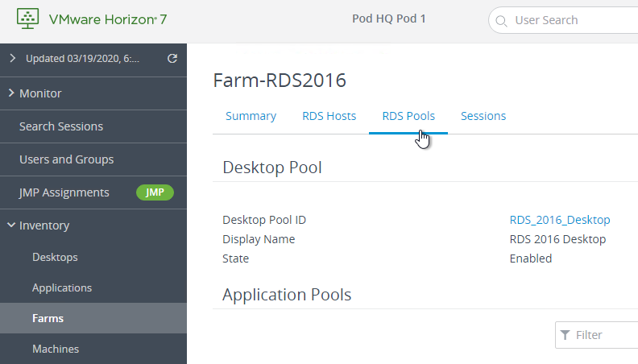The height and width of the screenshot is (364, 638).
Task: Click the VMware Horizon logo icon
Action: click(x=27, y=19)
